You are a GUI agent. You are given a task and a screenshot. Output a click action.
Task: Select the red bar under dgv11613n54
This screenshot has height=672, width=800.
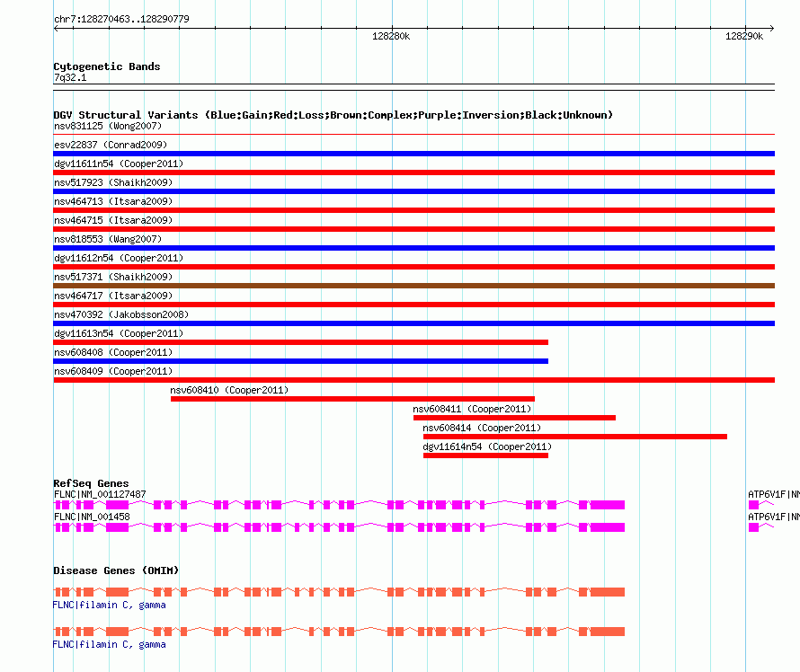[300, 342]
